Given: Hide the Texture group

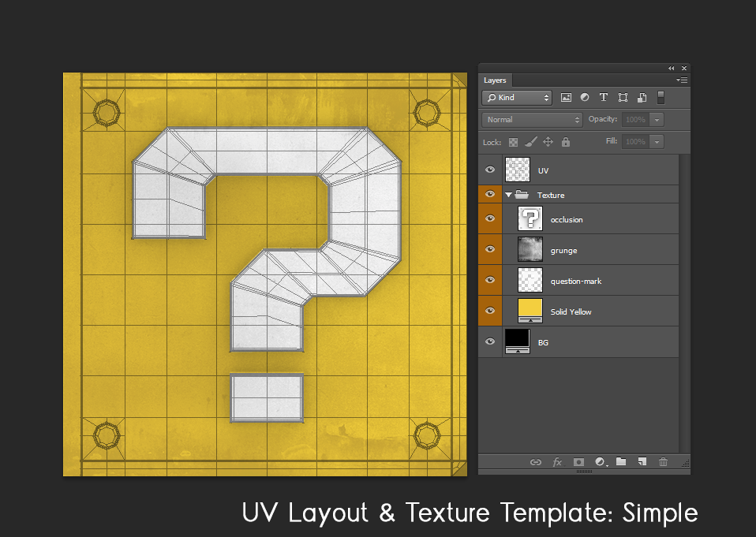Looking at the screenshot, I should [490, 194].
